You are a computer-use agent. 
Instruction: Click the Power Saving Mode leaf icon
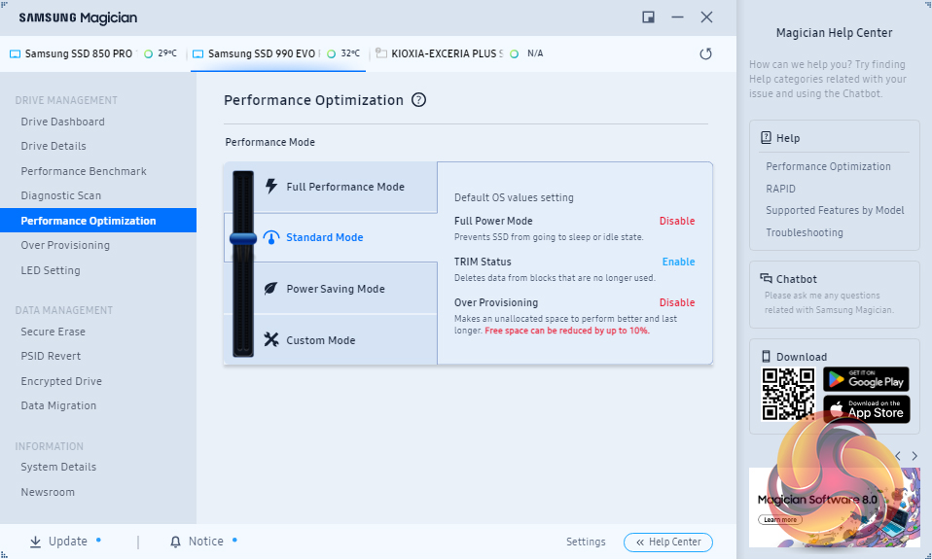(x=270, y=289)
